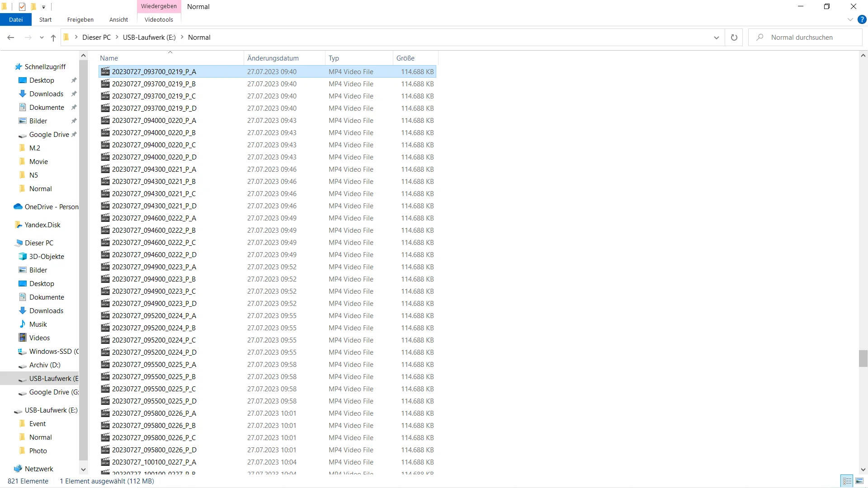The width and height of the screenshot is (868, 488).
Task: Open the M.2 folder in sidebar
Action: tap(34, 148)
